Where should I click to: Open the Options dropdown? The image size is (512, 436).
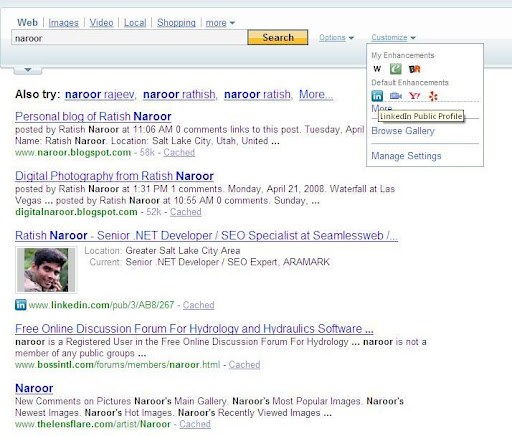pos(336,37)
